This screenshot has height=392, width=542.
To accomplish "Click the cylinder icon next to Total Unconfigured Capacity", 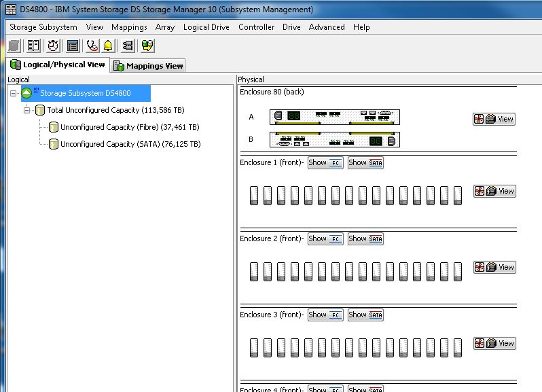I will point(40,110).
